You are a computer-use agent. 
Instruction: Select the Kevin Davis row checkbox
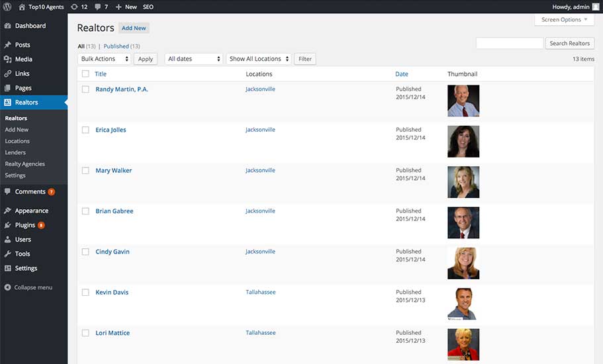pos(85,293)
